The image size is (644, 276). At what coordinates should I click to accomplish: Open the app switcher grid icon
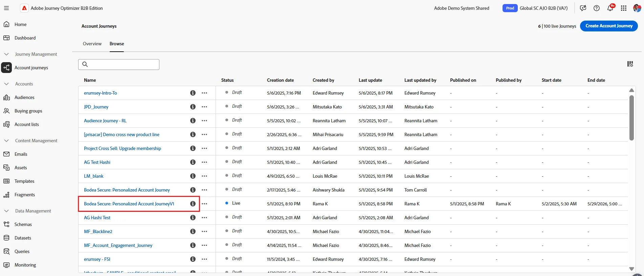624,8
